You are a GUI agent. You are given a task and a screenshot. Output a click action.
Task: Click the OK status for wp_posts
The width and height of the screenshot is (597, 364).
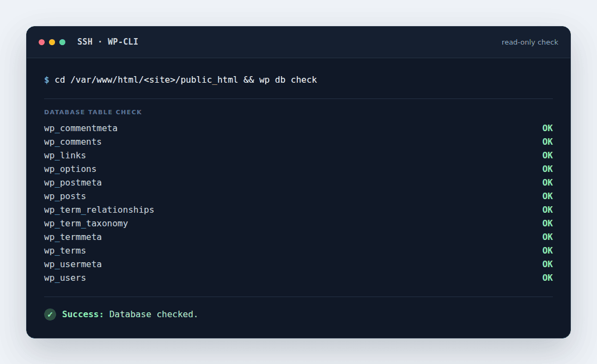click(547, 196)
